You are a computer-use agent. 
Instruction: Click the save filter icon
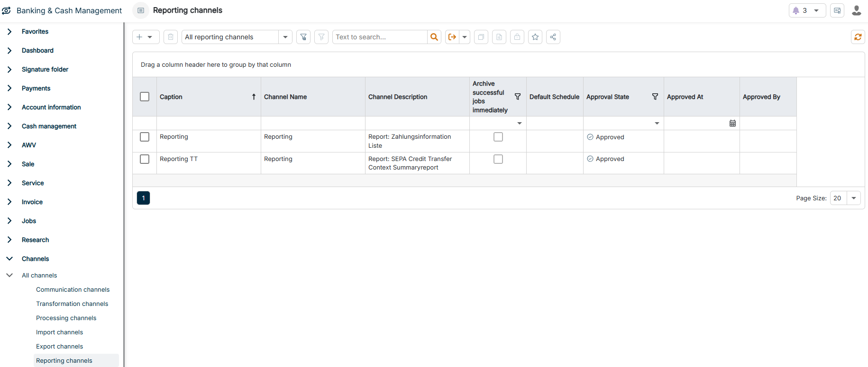tap(303, 37)
